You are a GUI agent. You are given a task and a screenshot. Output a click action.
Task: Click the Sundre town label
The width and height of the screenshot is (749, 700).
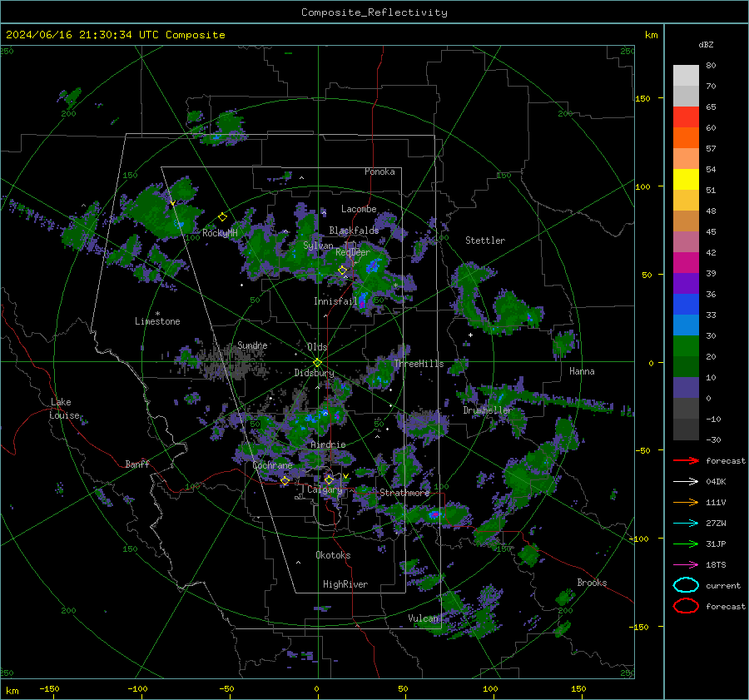tap(252, 345)
